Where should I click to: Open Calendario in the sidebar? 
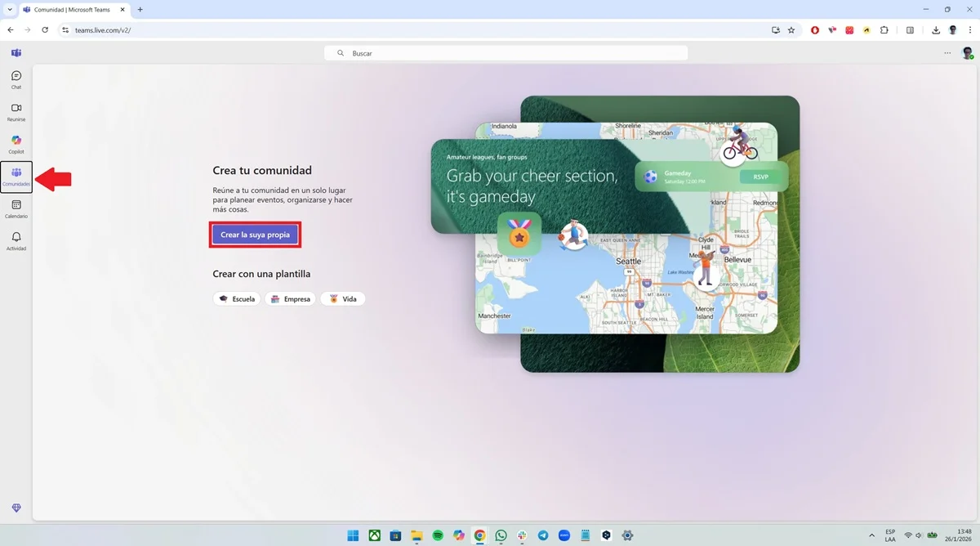[x=16, y=209]
